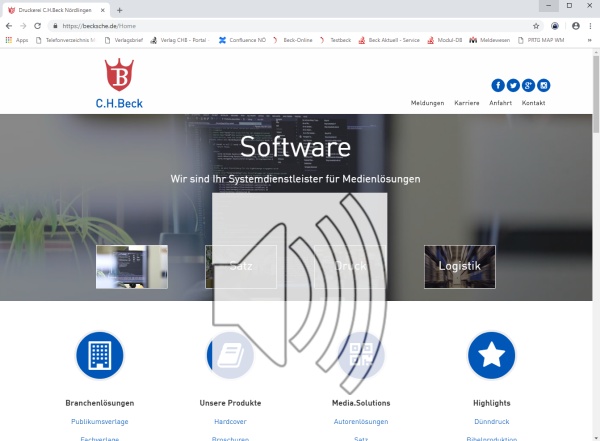This screenshot has height=441, width=600.
Task: Click the address bar URL field
Action: [x=295, y=26]
